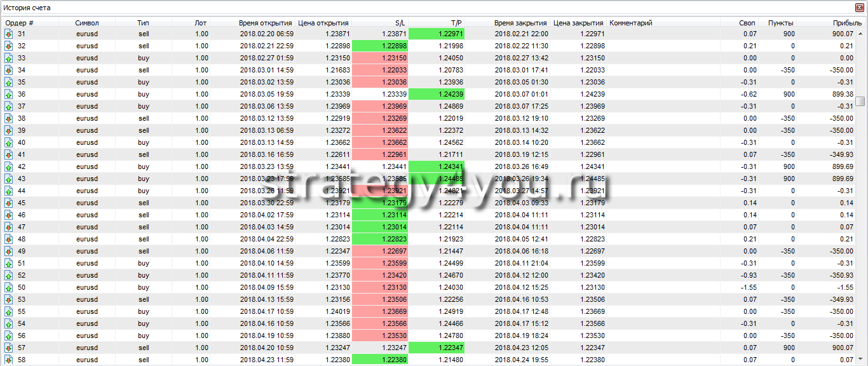The height and width of the screenshot is (366, 868).
Task: Select the sell icon of order 48
Action: (8, 239)
